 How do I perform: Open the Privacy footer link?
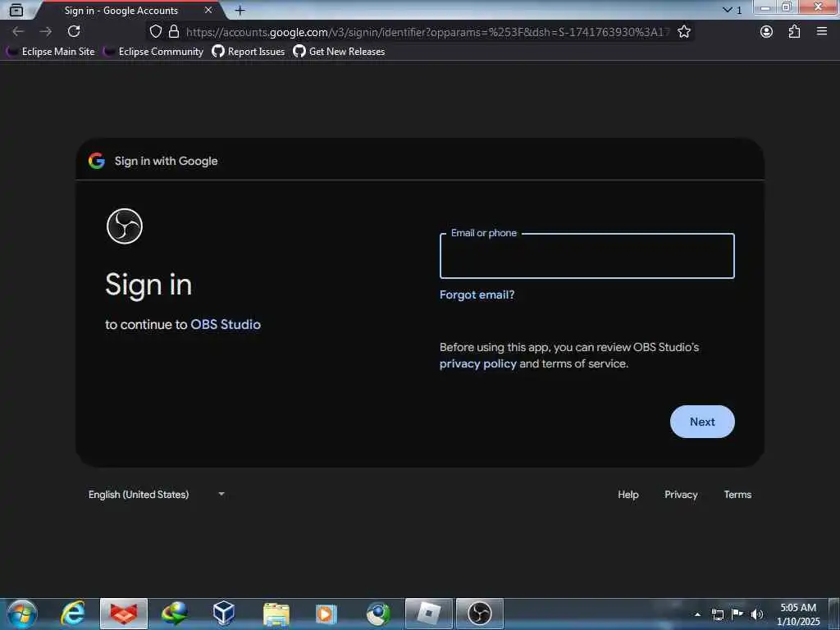681,495
